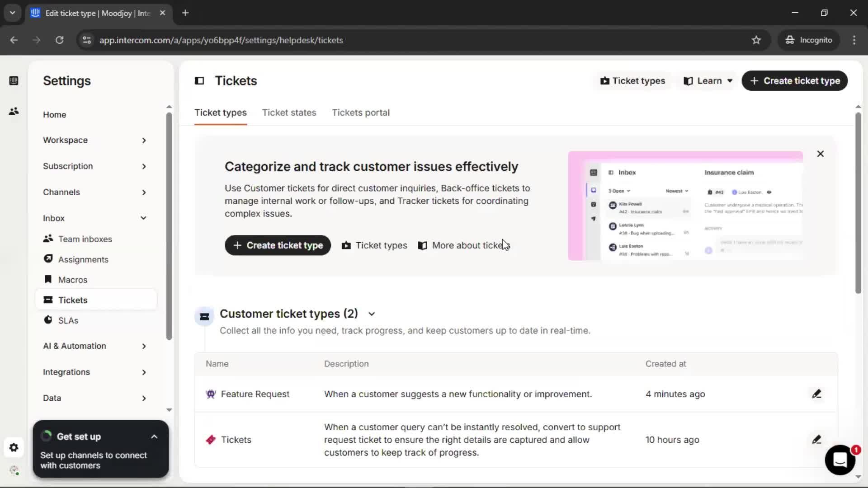The image size is (868, 488).
Task: Collapse the Get set up panel
Action: click(x=154, y=436)
